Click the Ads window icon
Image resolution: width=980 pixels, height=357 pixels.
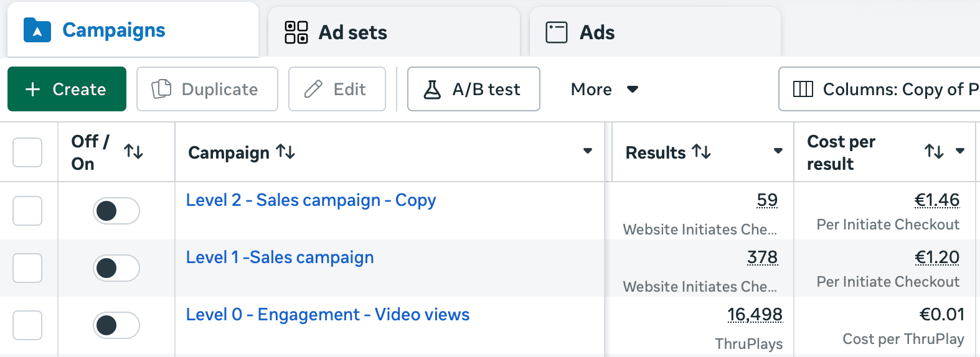point(557,32)
